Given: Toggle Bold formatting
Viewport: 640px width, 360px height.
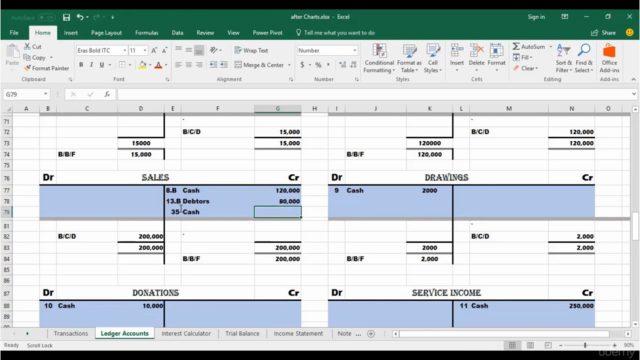Looking at the screenshot, I should tap(81, 65).
